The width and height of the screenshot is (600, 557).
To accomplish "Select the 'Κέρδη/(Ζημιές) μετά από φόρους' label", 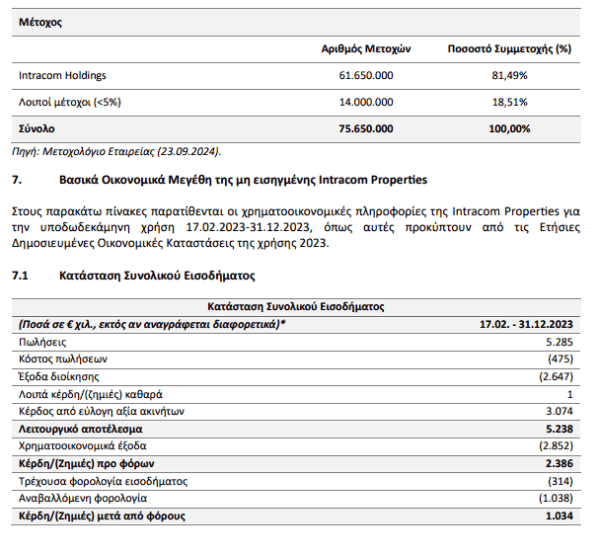I will pyautogui.click(x=102, y=516).
